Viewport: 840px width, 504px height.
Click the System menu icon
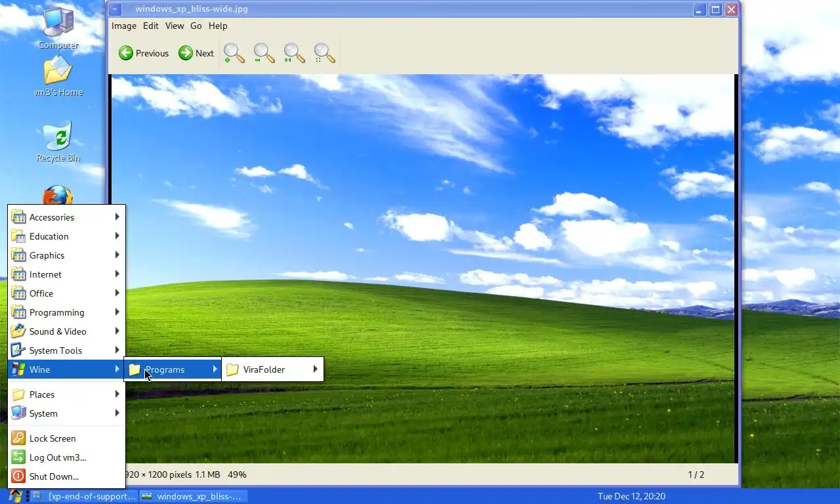18,413
